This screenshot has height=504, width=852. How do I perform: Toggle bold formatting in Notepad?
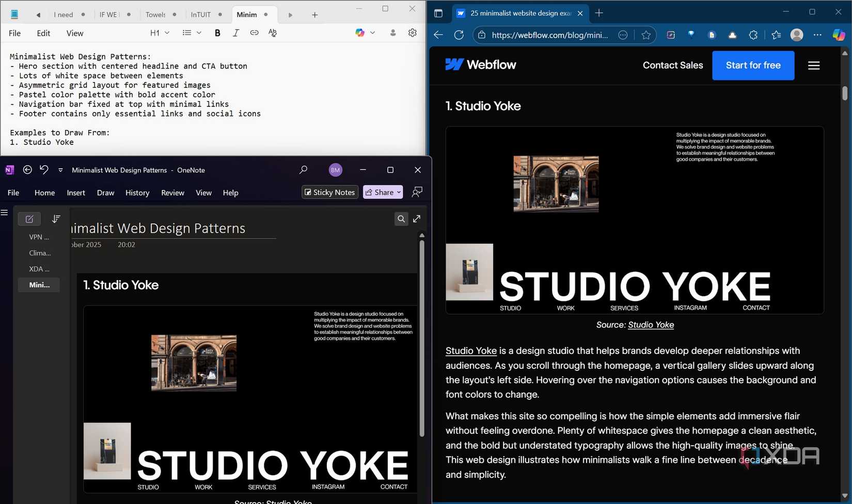pyautogui.click(x=217, y=33)
